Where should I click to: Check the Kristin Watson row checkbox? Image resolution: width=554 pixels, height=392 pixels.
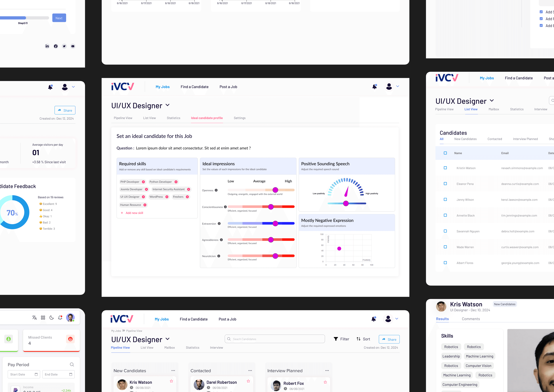click(445, 168)
